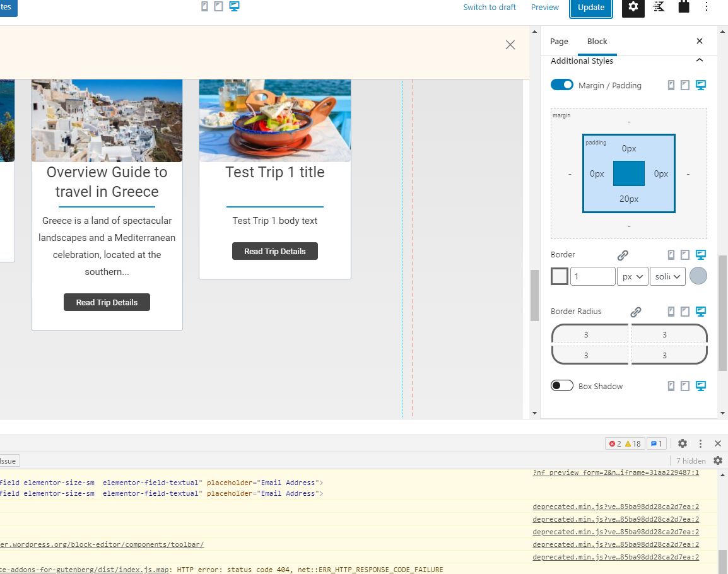Viewport: 728px width, 574px height.
Task: Enable the Box Shadow toggle
Action: (562, 385)
